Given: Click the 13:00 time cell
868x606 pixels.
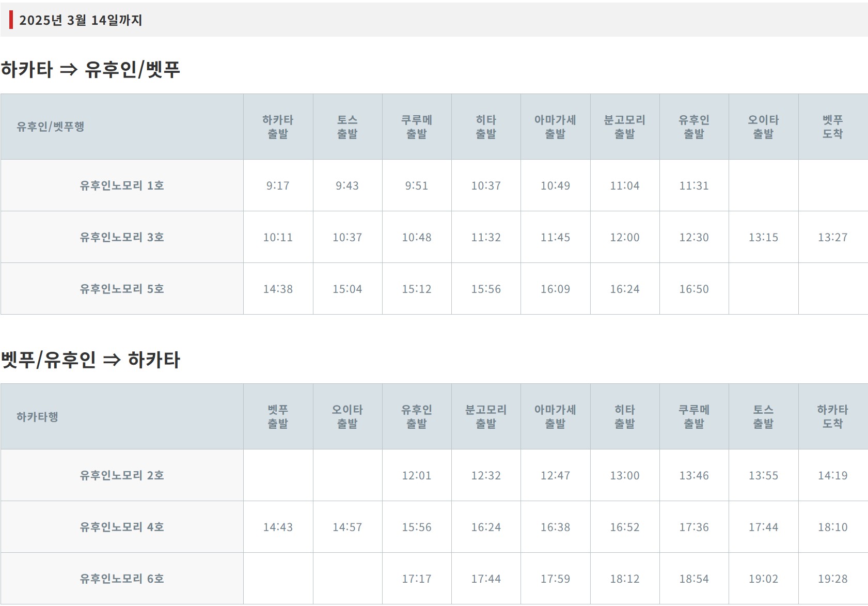Looking at the screenshot, I should 625,475.
